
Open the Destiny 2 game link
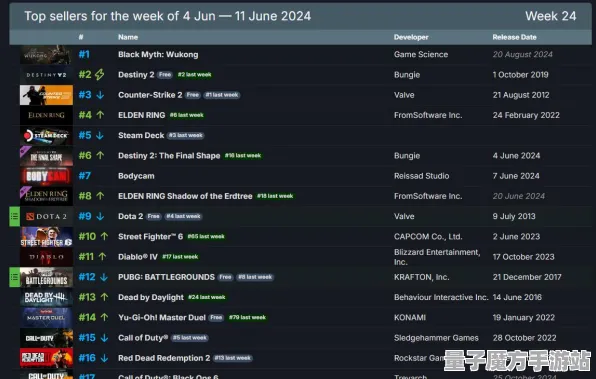coord(136,75)
